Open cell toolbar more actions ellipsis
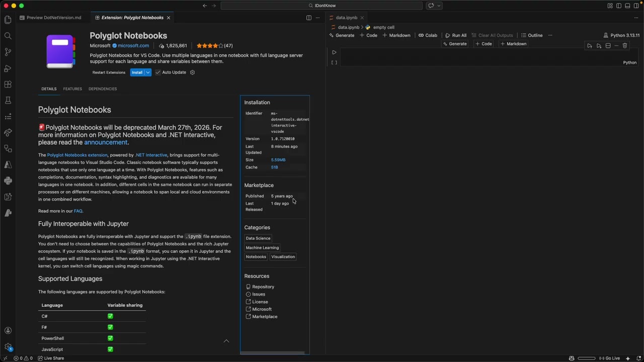Viewport: 644px width, 362px height. click(616, 46)
